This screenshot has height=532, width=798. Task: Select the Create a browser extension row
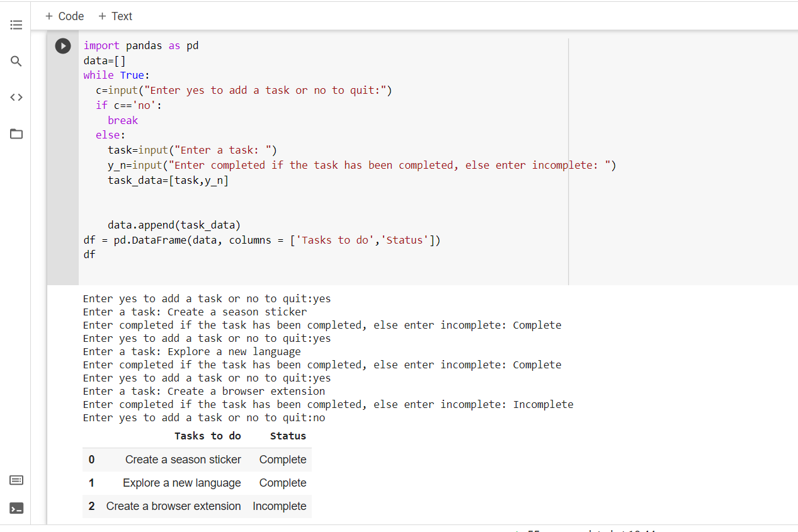point(174,506)
